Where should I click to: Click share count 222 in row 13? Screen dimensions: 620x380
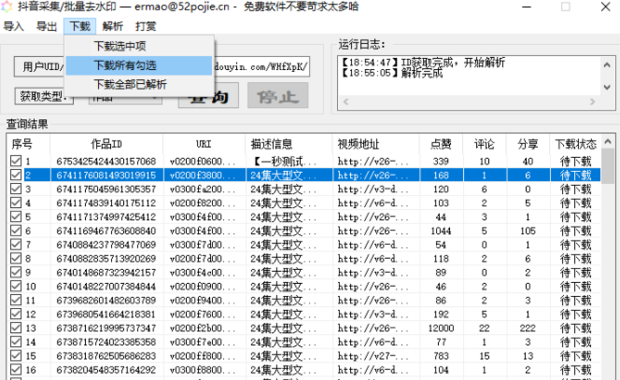click(527, 328)
